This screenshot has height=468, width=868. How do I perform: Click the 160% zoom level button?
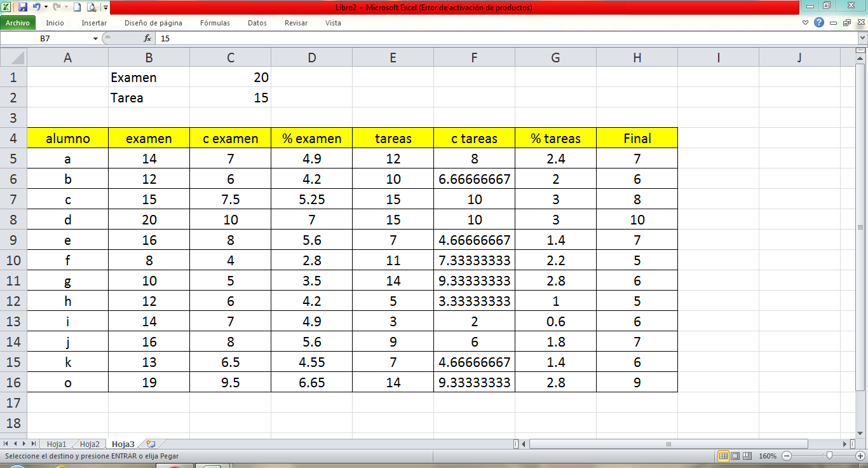pos(768,456)
